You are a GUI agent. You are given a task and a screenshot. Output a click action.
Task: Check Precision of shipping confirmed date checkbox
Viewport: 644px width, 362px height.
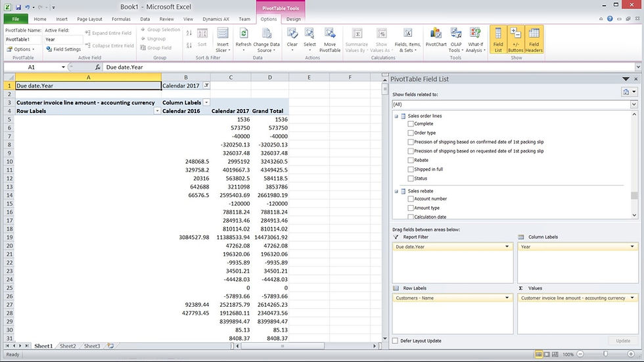[410, 142]
